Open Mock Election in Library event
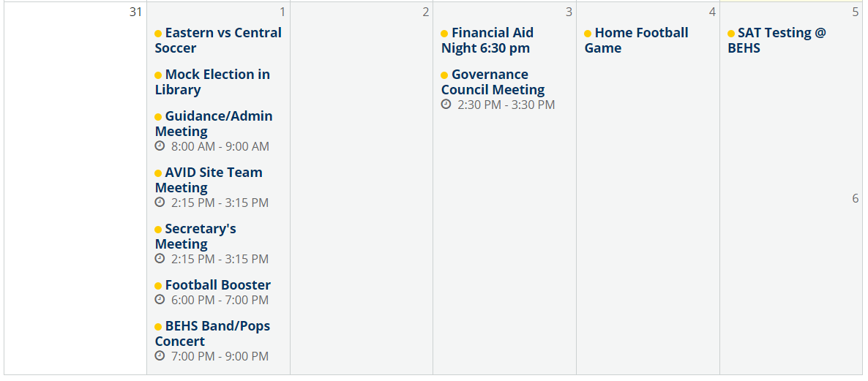This screenshot has height=381, width=868. (212, 82)
